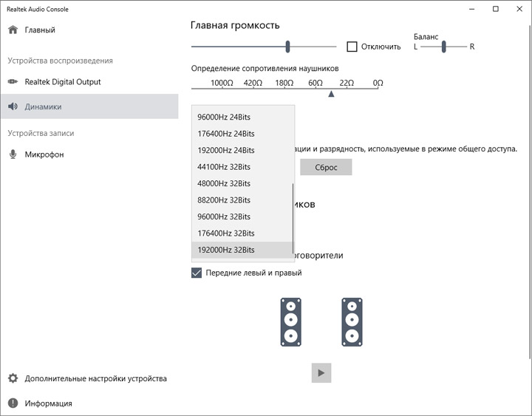Open the gear icon for Дополнительные настройки устройства
532x416 pixels.
[x=13, y=378]
